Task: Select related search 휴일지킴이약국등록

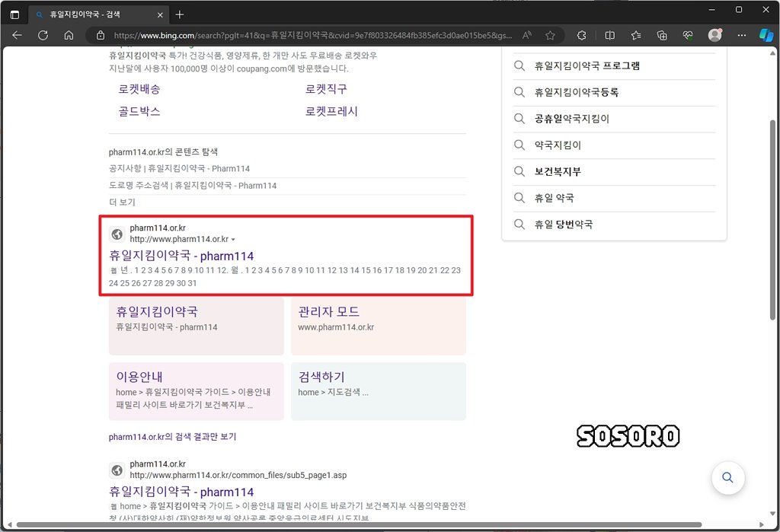Action: pyautogui.click(x=615, y=93)
